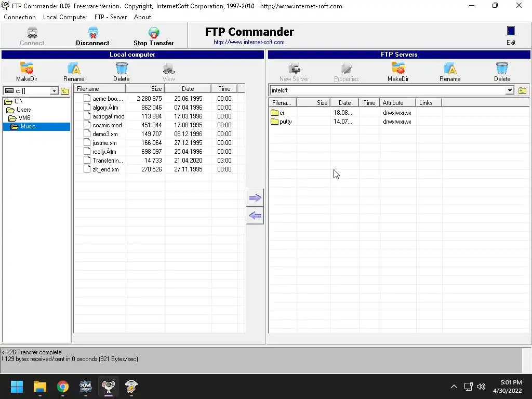Sort local files by Time header

pyautogui.click(x=224, y=88)
